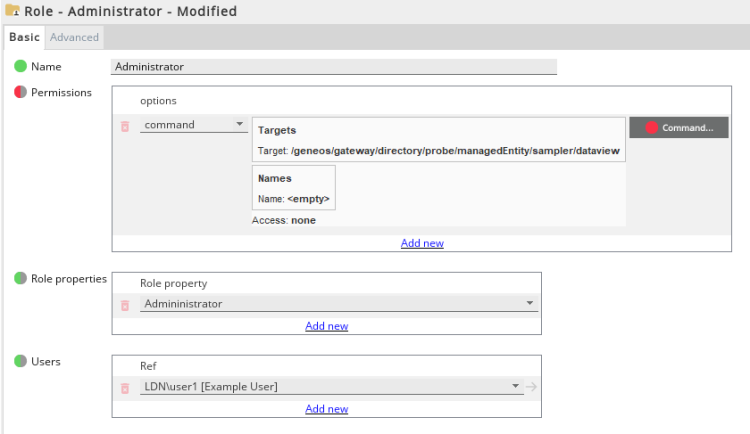
Task: Select the Basic tab
Action: [24, 38]
